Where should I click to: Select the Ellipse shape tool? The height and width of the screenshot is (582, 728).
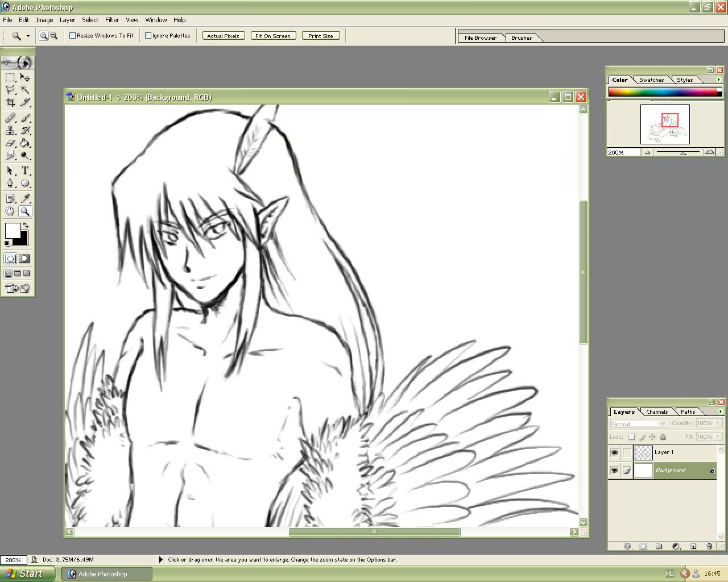pos(25,184)
